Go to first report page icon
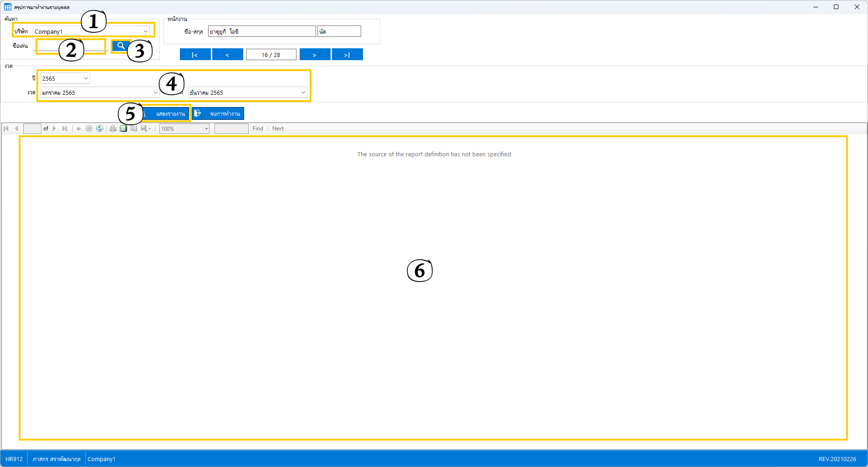The image size is (868, 467). tap(6, 128)
